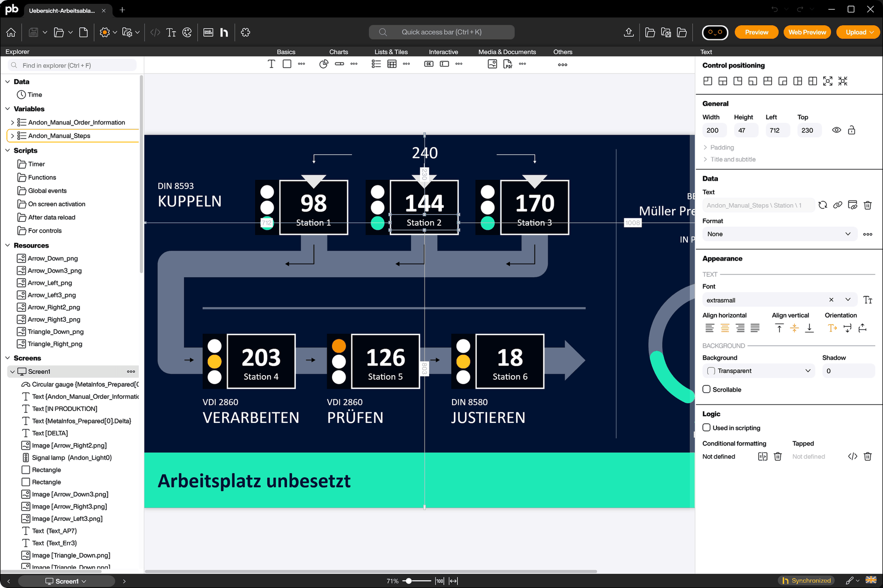
Task: Click the link icon next to Text binding
Action: tap(838, 205)
